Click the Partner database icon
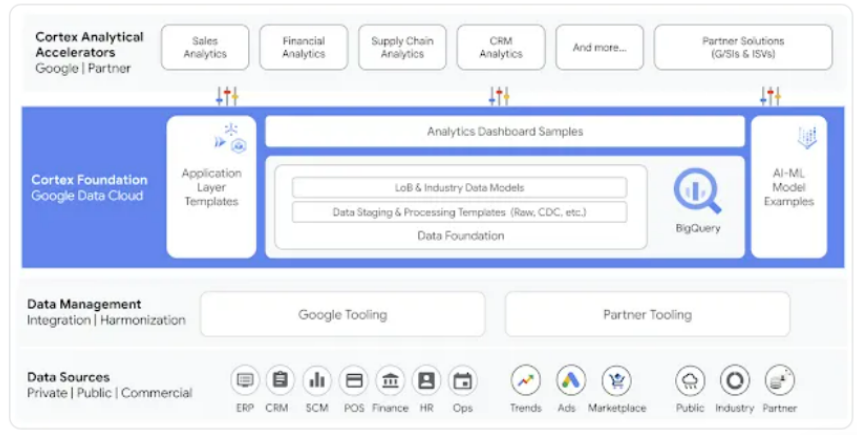This screenshot has height=435, width=857. click(780, 380)
